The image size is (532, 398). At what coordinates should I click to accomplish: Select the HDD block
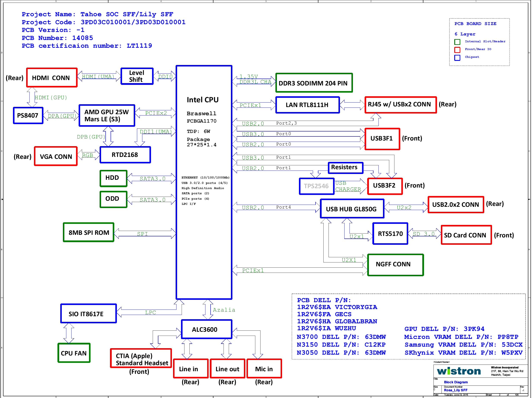coord(113,178)
